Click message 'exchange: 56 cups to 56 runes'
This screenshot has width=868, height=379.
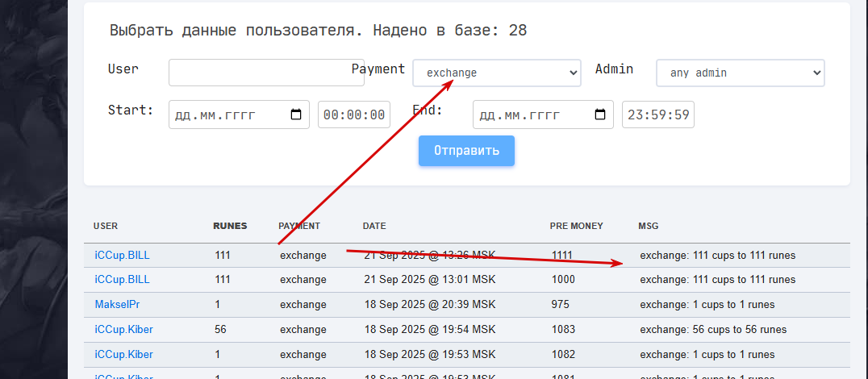click(713, 329)
